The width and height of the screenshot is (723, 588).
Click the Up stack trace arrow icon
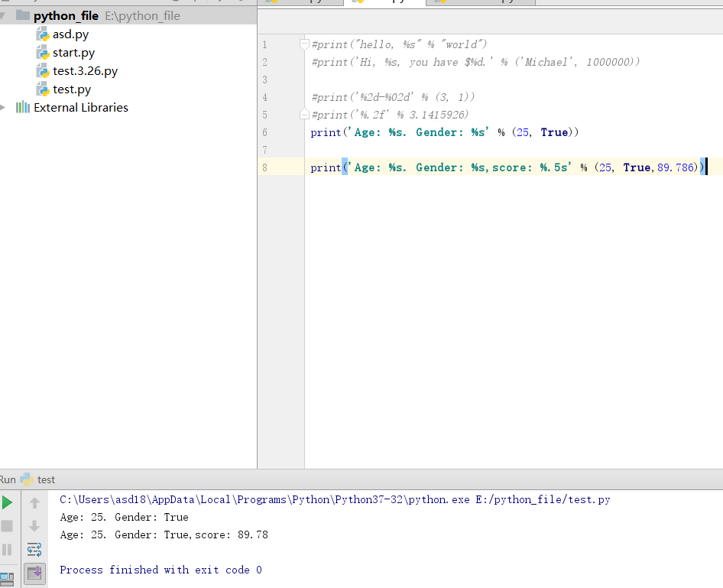pyautogui.click(x=34, y=502)
